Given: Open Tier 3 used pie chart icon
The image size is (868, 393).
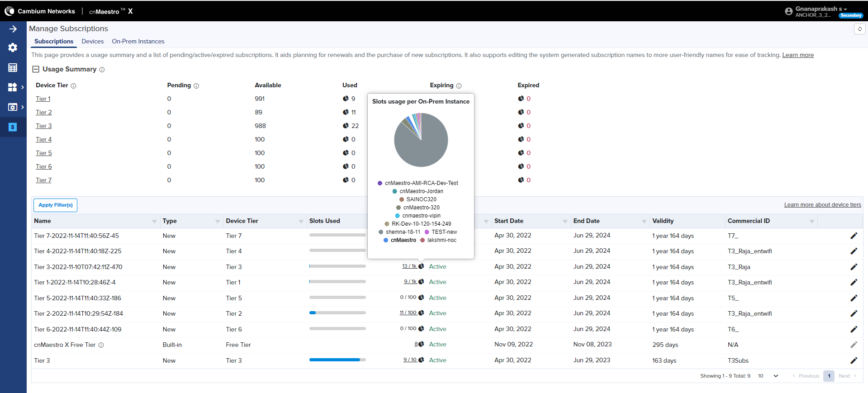Looking at the screenshot, I should [346, 126].
